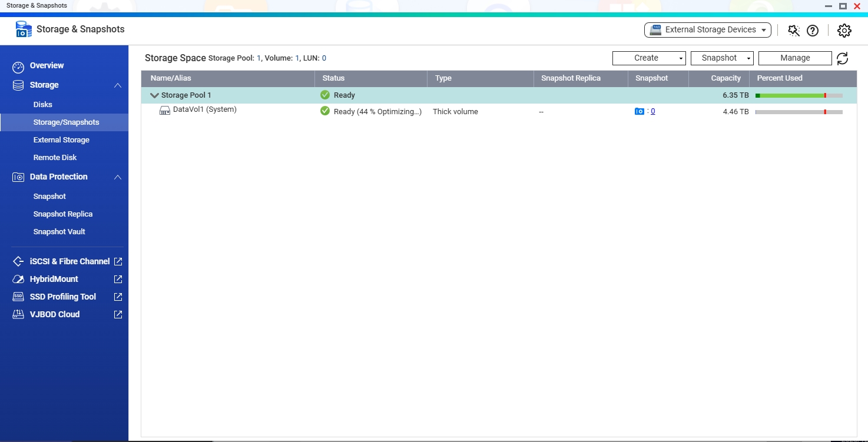The height and width of the screenshot is (442, 868).
Task: Click the Data Protection camera icon
Action: point(18,177)
